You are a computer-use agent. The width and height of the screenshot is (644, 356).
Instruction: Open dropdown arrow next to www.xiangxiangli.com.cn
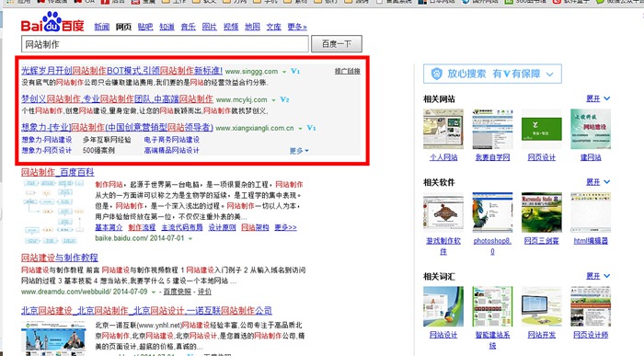300,129
